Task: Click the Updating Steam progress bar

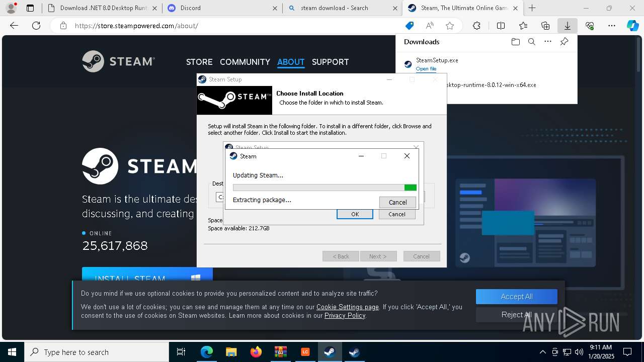Action: point(325,188)
